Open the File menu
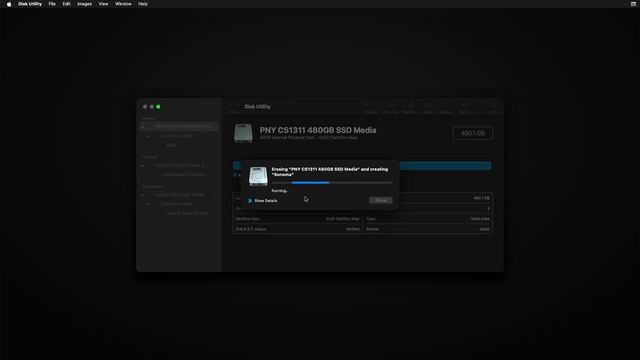 pos(52,4)
